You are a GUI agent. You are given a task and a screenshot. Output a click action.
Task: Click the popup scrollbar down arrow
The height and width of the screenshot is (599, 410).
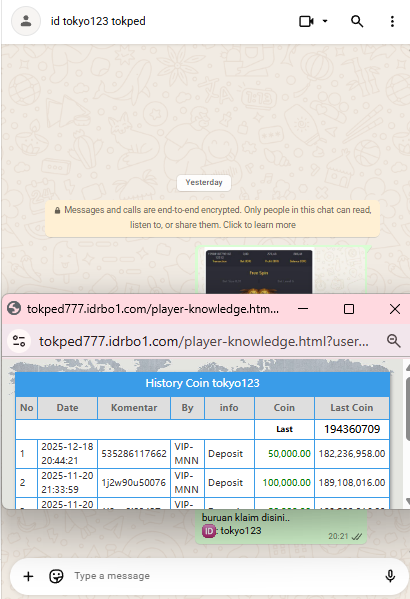pos(408,501)
